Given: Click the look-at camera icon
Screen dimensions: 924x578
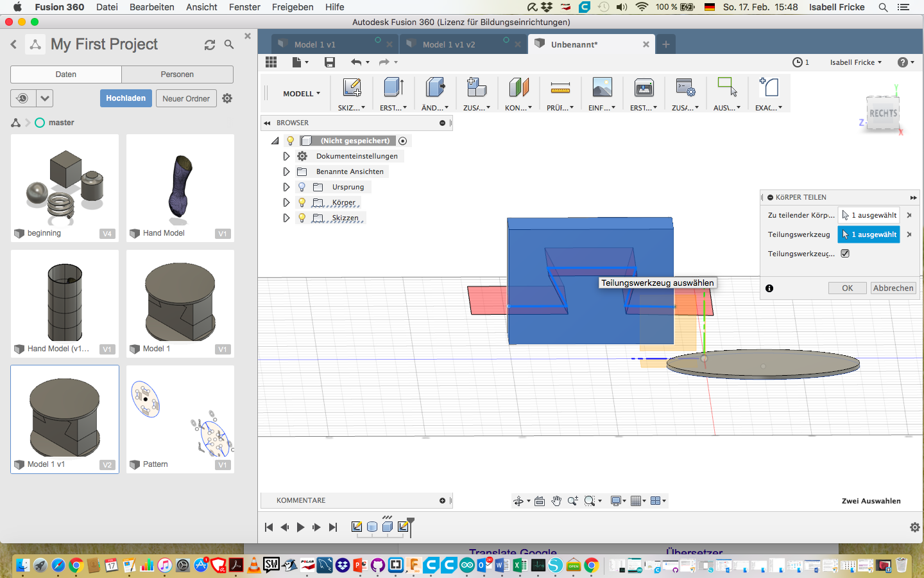Looking at the screenshot, I should tap(540, 501).
